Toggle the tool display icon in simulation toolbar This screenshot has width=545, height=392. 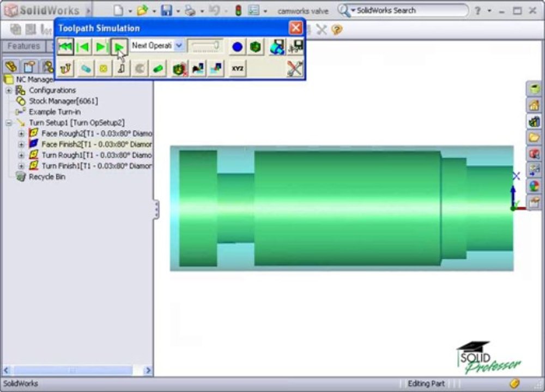coord(65,69)
